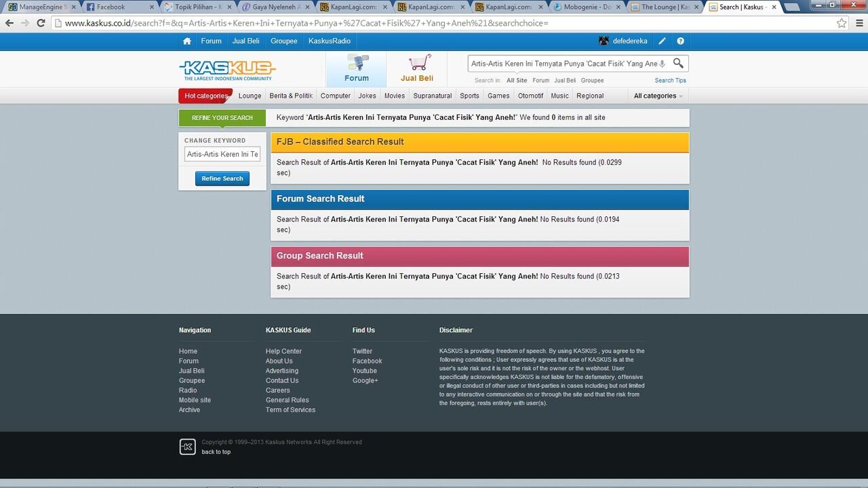Open Music category

tap(559, 96)
